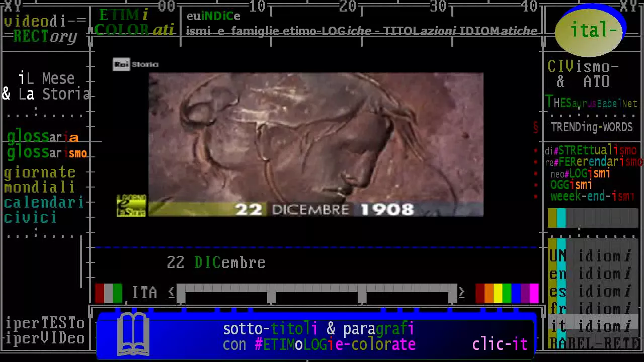Open THESaurus BabelNet link
This screenshot has width=644, height=362.
pyautogui.click(x=592, y=103)
